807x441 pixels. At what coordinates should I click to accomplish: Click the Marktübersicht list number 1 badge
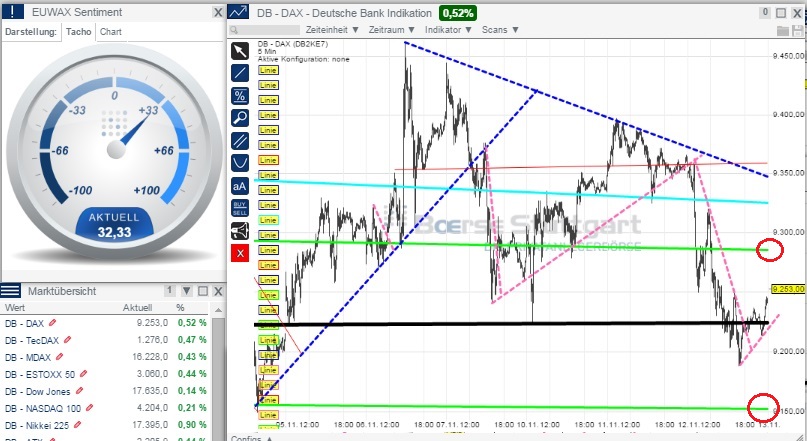169,290
